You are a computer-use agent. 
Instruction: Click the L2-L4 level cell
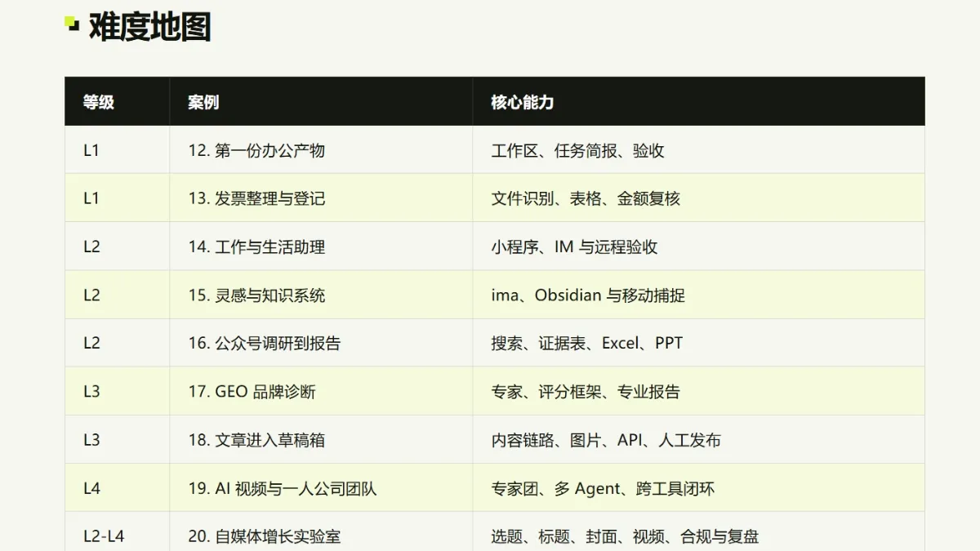pyautogui.click(x=104, y=536)
